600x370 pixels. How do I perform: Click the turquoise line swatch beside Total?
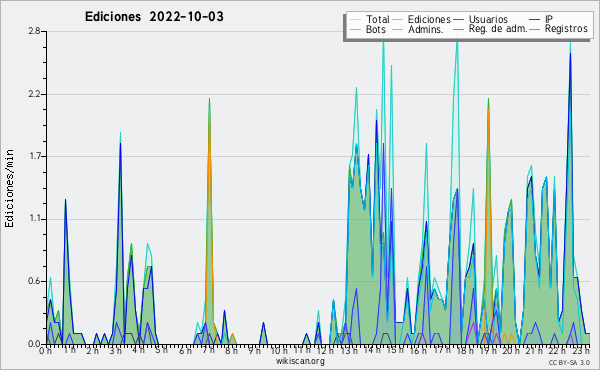click(x=355, y=20)
